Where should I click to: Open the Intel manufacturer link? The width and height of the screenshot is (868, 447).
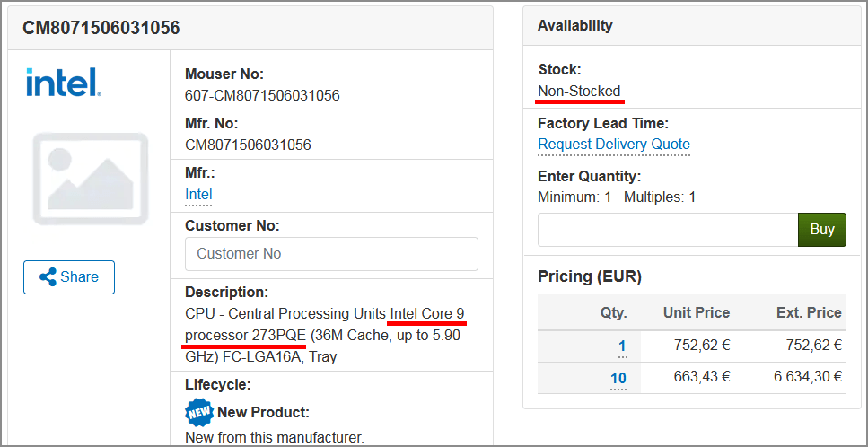198,194
